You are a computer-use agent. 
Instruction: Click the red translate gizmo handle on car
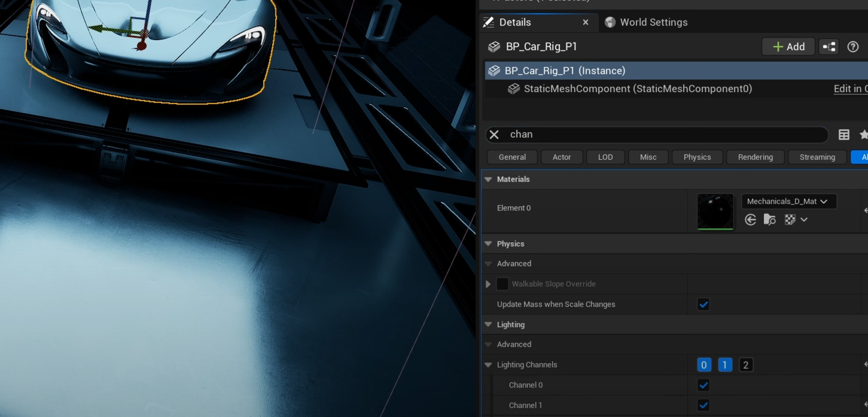point(141,45)
